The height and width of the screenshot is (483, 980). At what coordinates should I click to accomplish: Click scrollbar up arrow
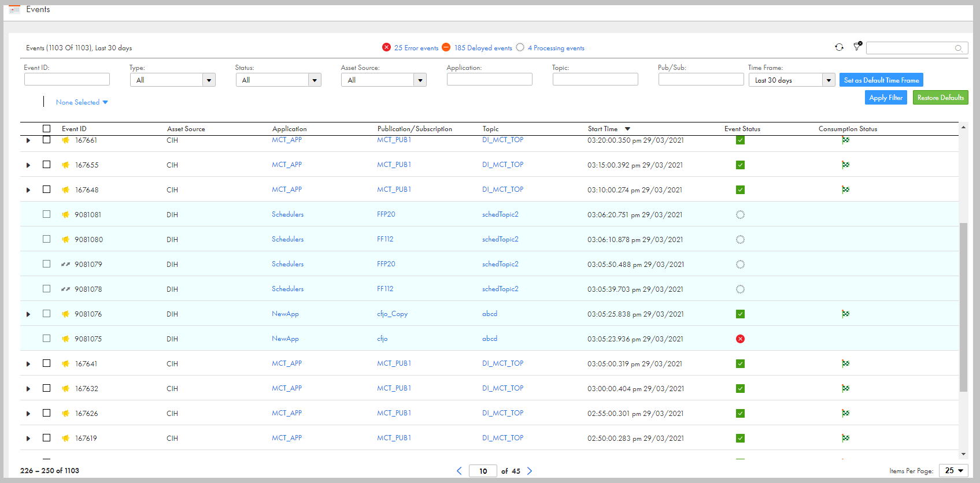[x=963, y=127]
